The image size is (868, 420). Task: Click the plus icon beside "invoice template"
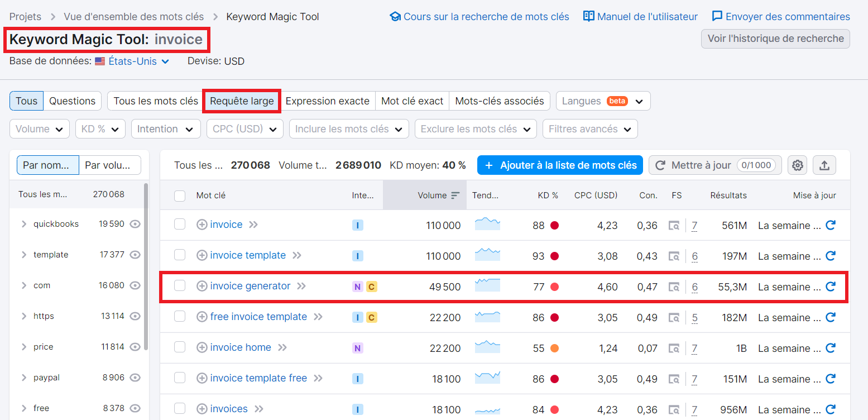click(x=202, y=255)
